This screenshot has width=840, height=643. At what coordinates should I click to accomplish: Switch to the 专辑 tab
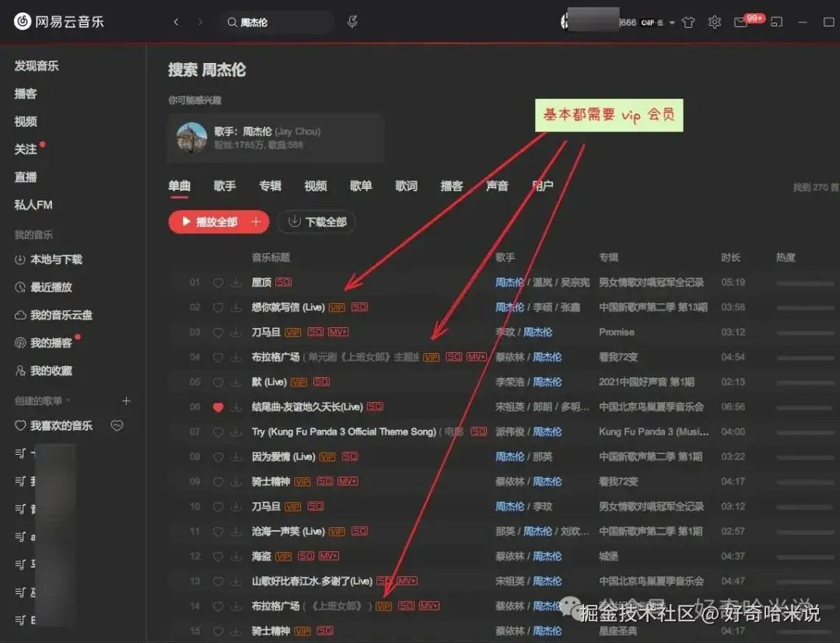point(270,186)
